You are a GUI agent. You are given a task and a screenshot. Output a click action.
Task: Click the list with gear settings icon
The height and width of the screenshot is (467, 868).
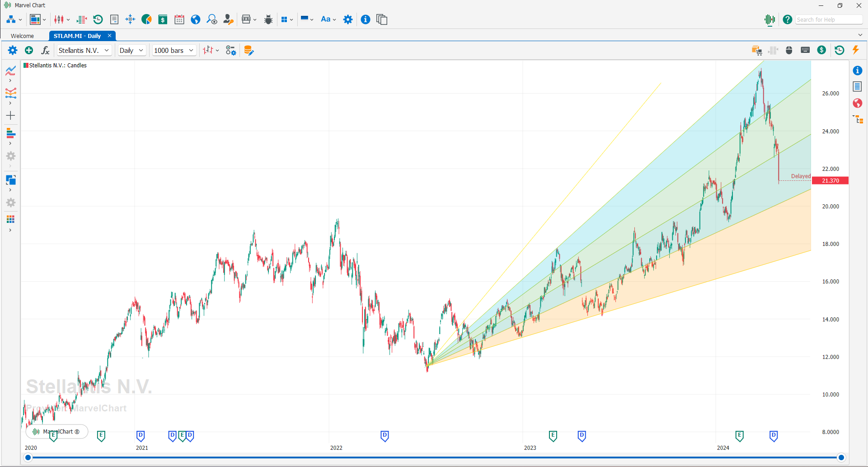click(x=231, y=50)
